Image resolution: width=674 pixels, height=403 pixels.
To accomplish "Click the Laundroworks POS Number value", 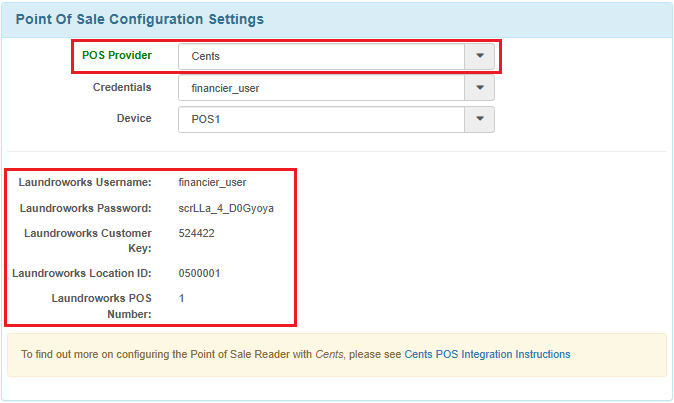I will [181, 298].
